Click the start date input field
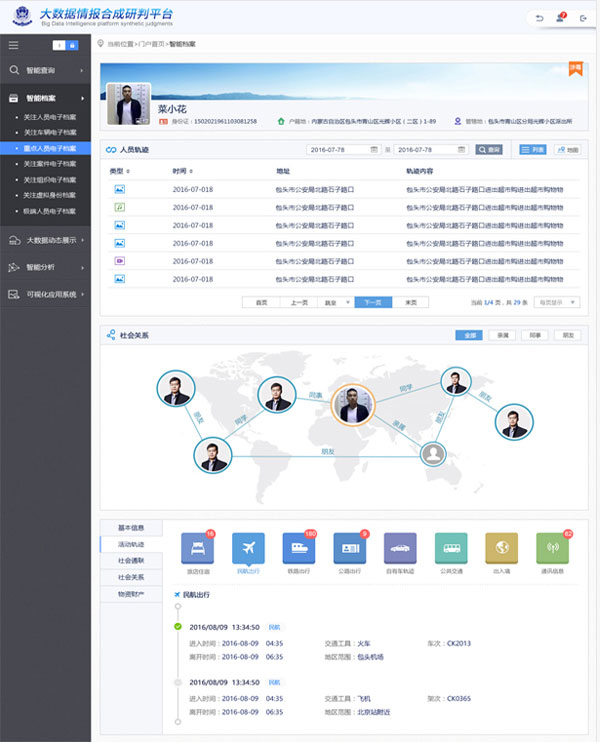The image size is (600, 742). coord(340,150)
